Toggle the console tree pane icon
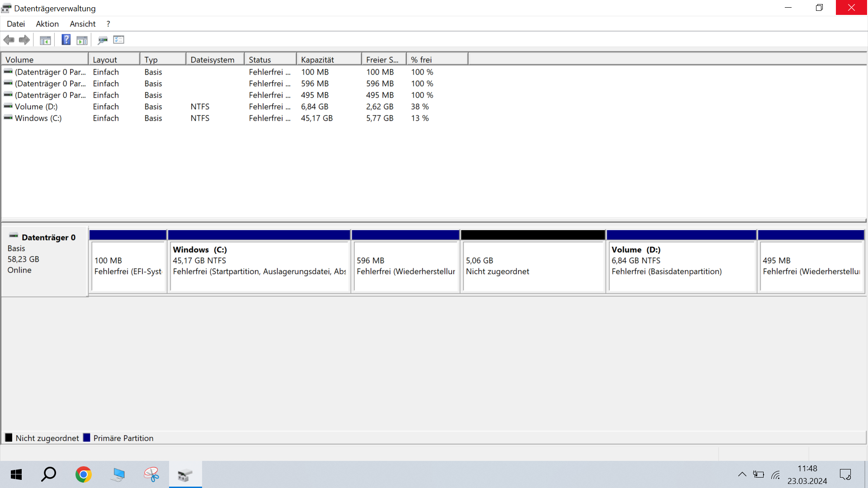The width and height of the screenshot is (868, 488). [x=45, y=40]
